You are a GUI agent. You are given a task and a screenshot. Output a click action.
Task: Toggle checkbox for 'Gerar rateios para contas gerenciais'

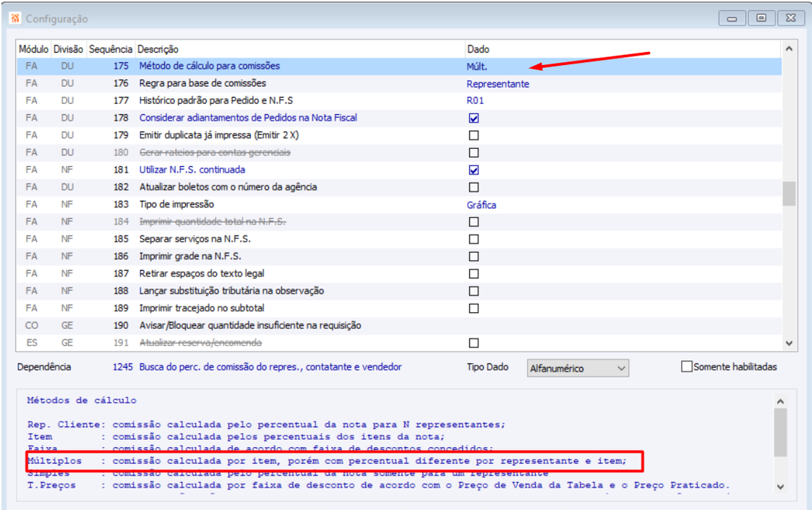[x=474, y=152]
